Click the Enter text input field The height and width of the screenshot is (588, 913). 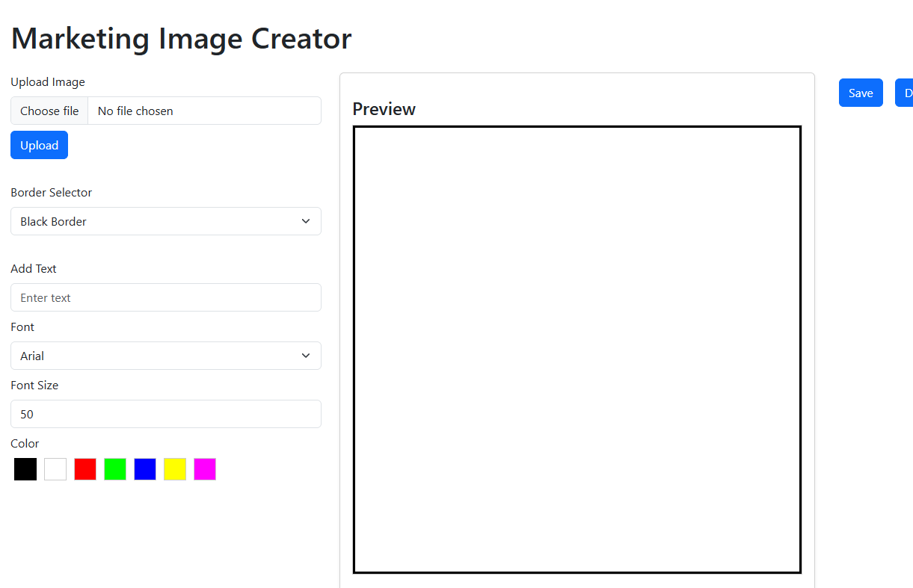point(165,297)
